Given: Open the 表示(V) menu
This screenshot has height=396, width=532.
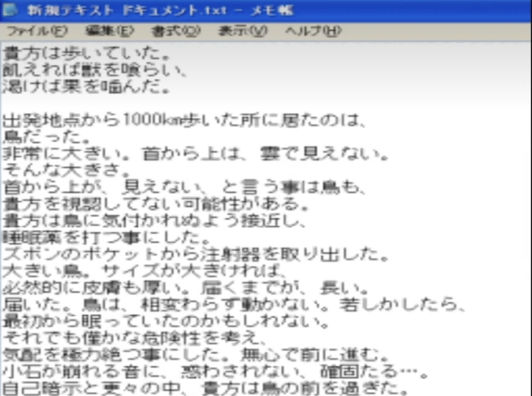Looking at the screenshot, I should (242, 31).
